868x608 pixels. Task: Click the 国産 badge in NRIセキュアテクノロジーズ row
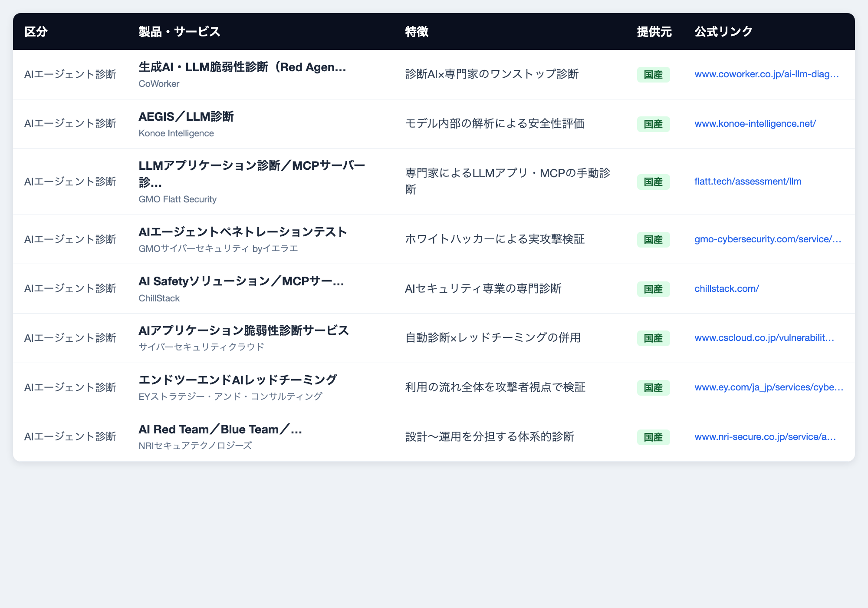coord(653,437)
